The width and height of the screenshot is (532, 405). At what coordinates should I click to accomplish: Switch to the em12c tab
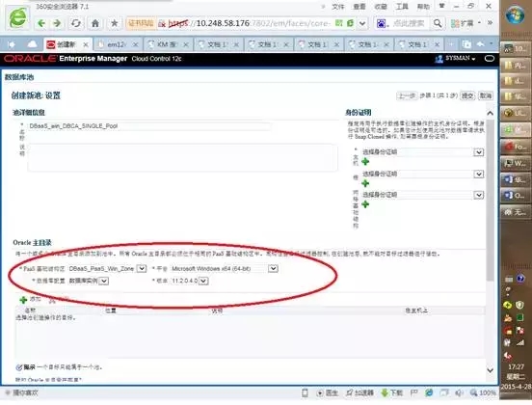[117, 44]
